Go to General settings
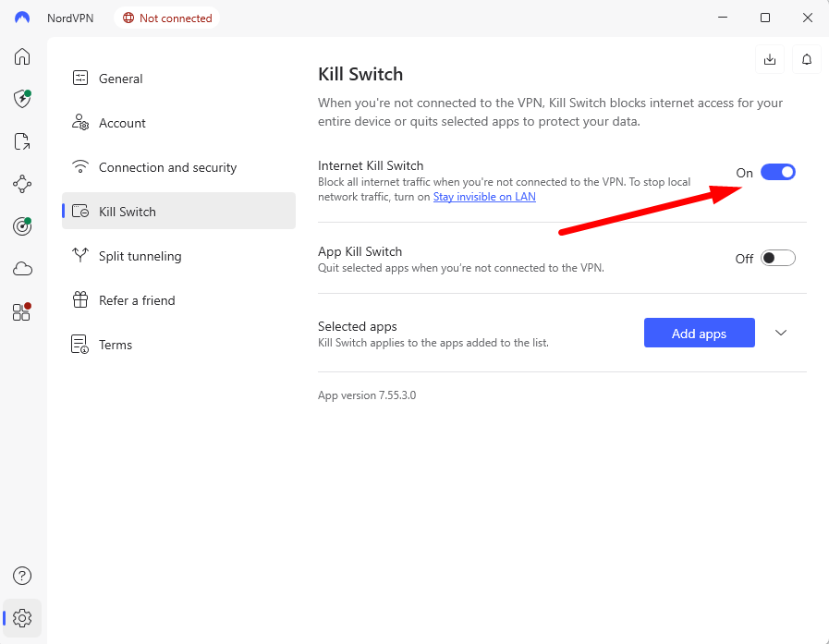The image size is (829, 644). 119,79
